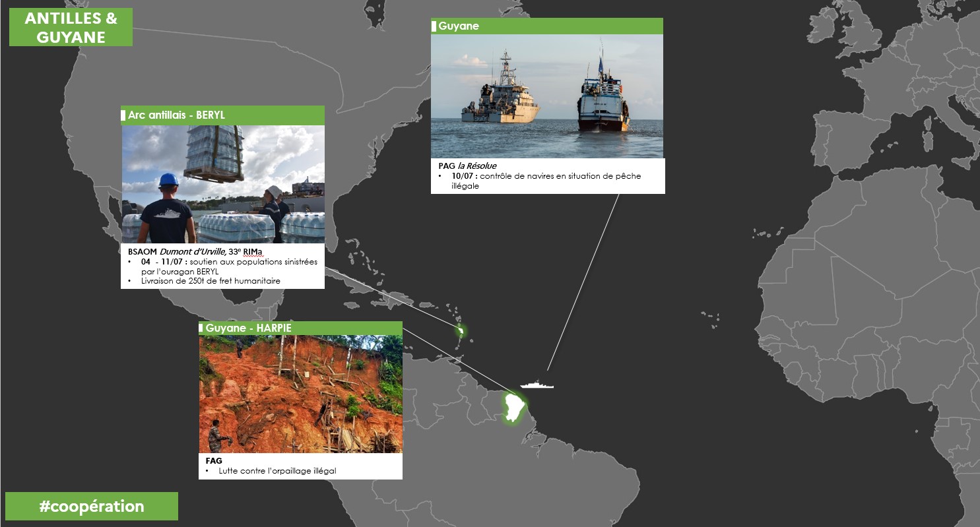
Task: Click the #coopération tag label
Action: 92,506
